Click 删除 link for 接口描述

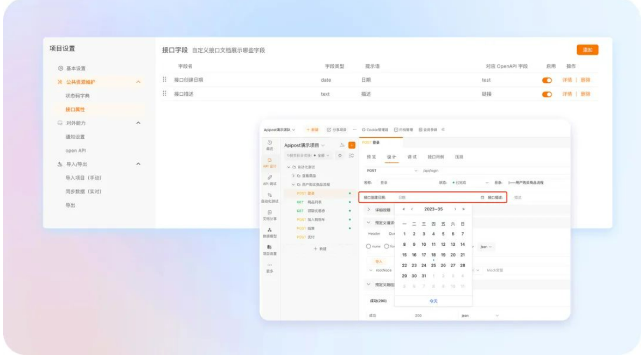pyautogui.click(x=585, y=94)
